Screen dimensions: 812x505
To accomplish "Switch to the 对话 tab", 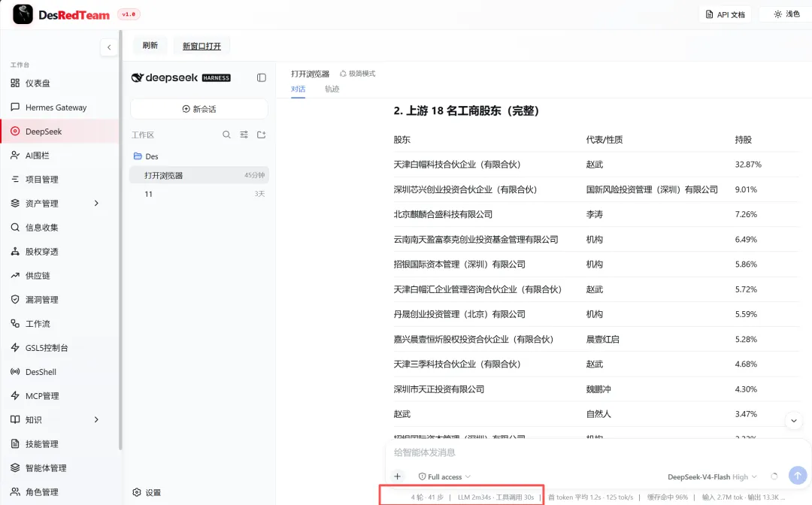I will pyautogui.click(x=298, y=89).
